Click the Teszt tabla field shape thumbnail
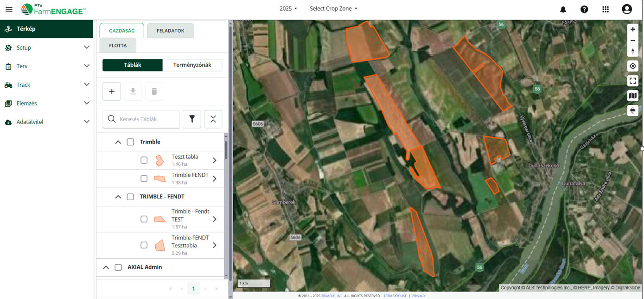 tap(159, 161)
